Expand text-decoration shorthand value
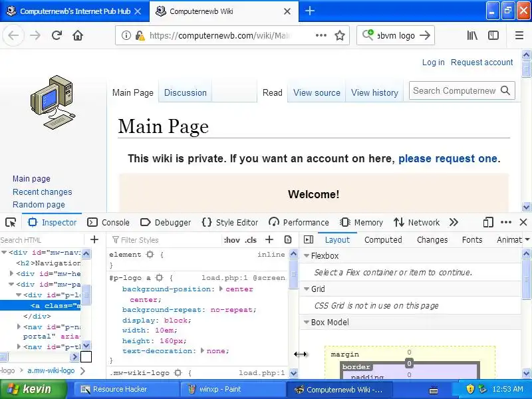Screen dimensions: 532x399 pyautogui.click(x=202, y=351)
